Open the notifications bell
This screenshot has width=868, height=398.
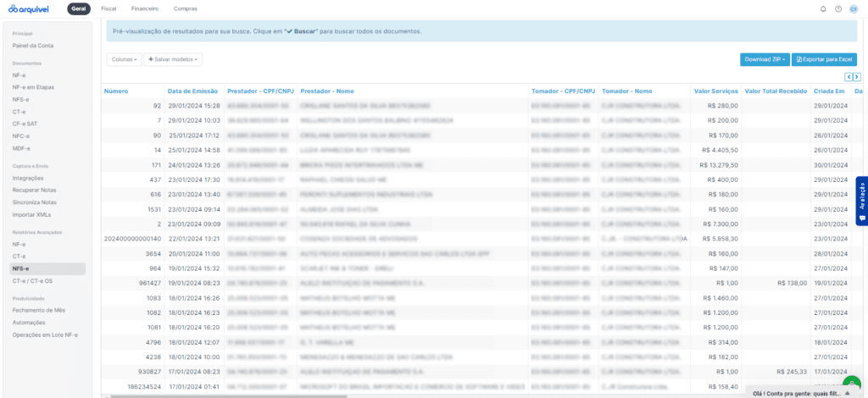pyautogui.click(x=822, y=8)
